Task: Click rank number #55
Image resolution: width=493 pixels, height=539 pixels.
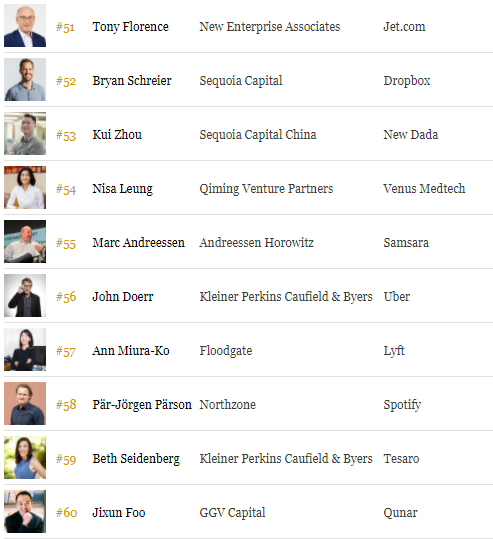Action: point(66,243)
